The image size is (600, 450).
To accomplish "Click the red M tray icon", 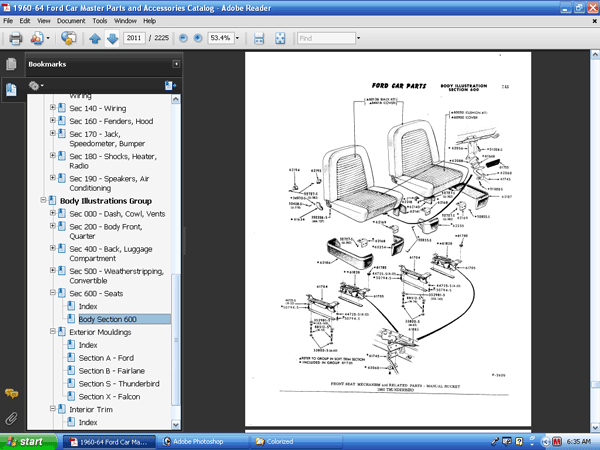I will 557,442.
